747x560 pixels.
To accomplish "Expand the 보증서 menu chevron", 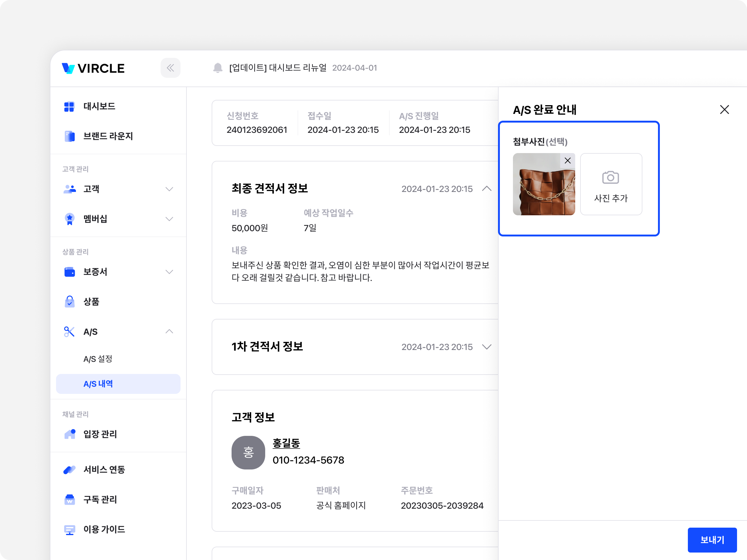I will point(169,272).
